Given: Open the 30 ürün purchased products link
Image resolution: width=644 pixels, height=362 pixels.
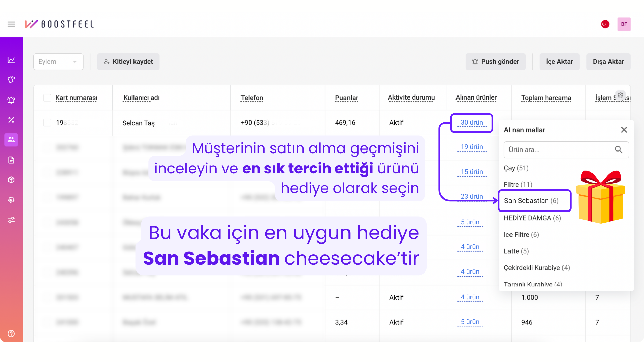Looking at the screenshot, I should [x=472, y=123].
